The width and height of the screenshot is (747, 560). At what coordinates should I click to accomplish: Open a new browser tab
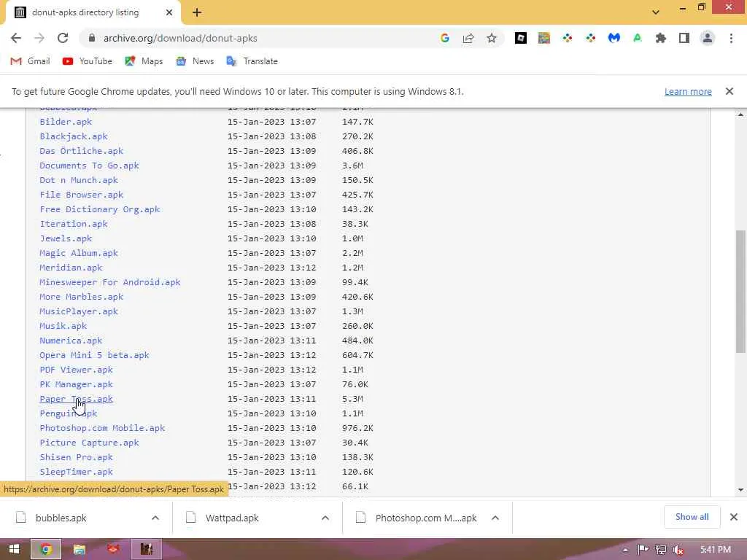197,12
